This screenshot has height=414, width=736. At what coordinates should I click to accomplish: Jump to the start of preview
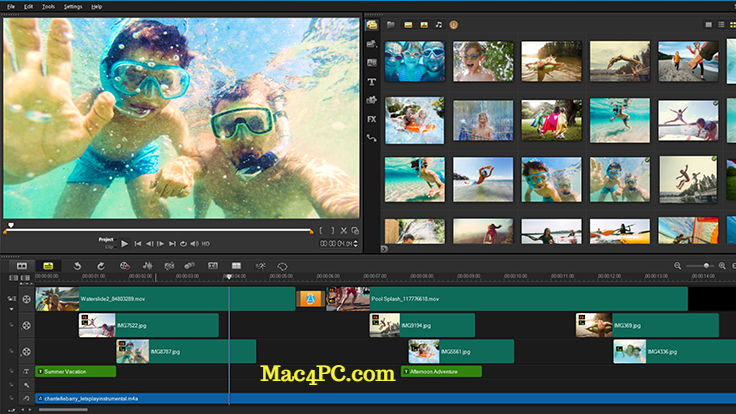coord(138,244)
